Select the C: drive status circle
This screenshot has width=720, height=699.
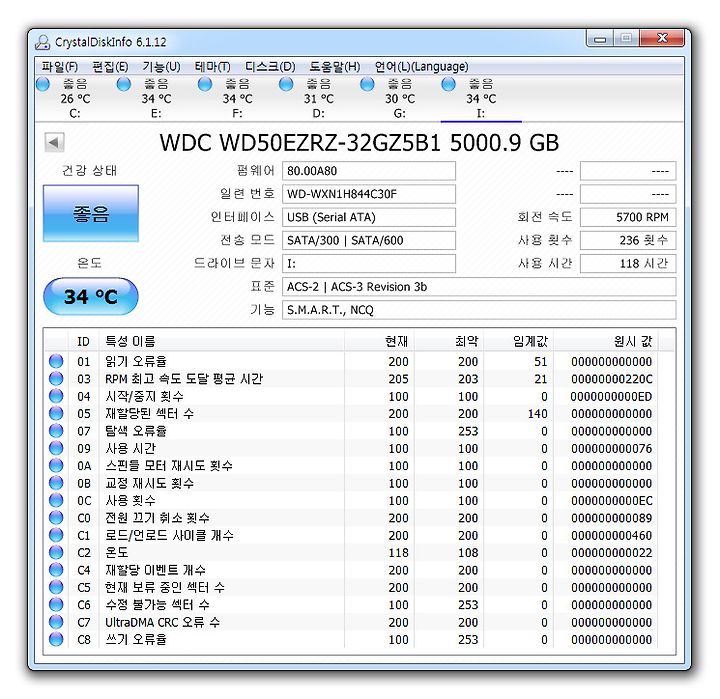[43, 85]
